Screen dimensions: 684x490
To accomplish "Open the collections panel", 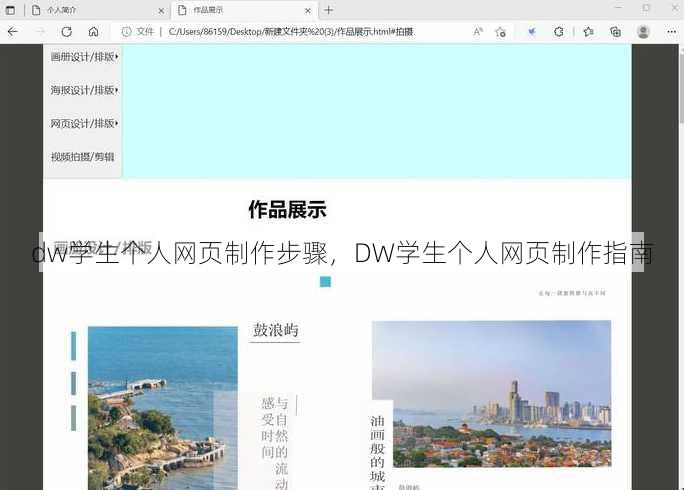I will tap(616, 31).
